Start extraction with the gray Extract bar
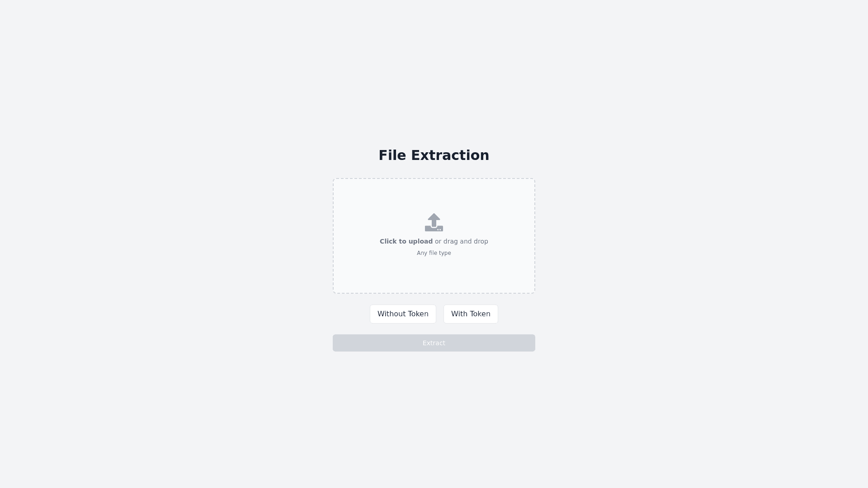This screenshot has height=488, width=868. pos(434,343)
